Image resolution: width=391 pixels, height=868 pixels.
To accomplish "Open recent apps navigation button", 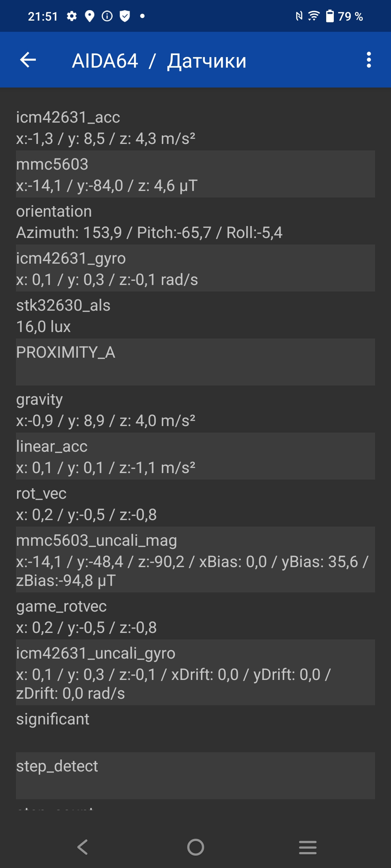I will coord(308,847).
